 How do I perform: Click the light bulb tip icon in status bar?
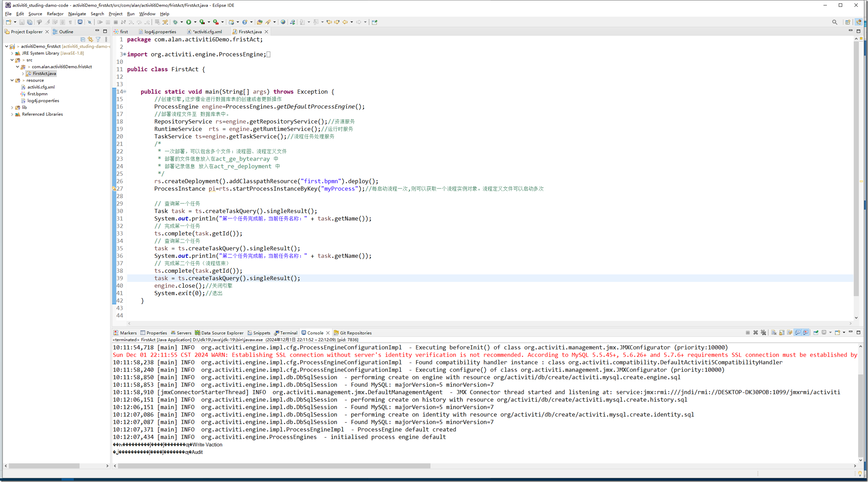coord(860,473)
